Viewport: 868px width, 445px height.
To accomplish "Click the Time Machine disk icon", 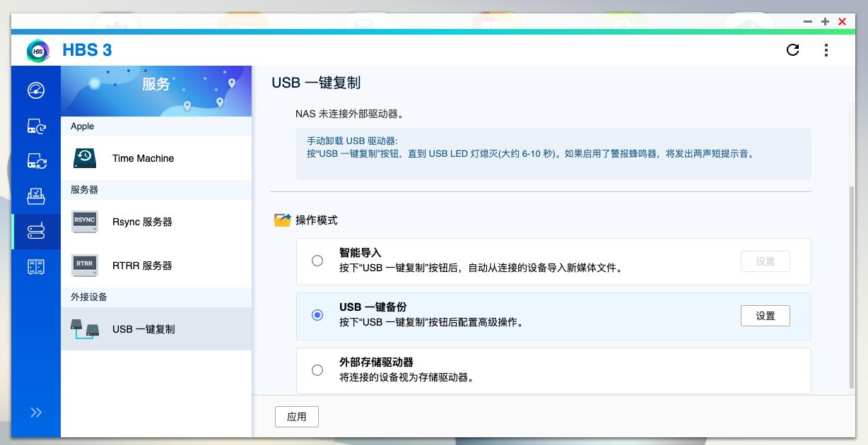I will [84, 158].
